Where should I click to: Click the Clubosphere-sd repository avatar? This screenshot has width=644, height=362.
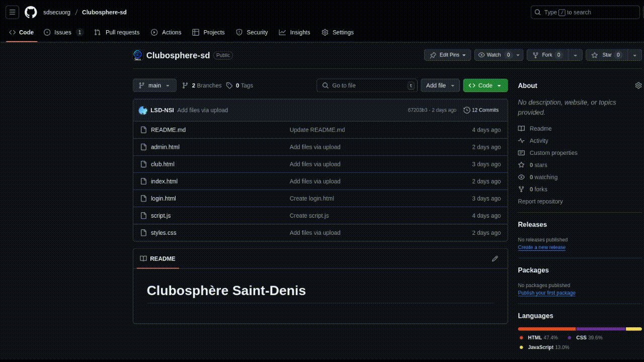138,55
